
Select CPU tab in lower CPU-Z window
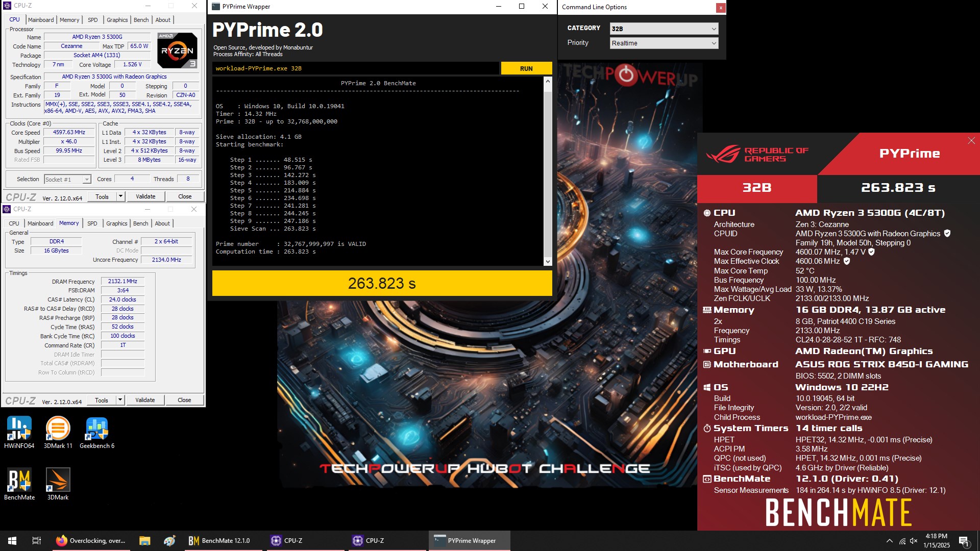coord(14,223)
